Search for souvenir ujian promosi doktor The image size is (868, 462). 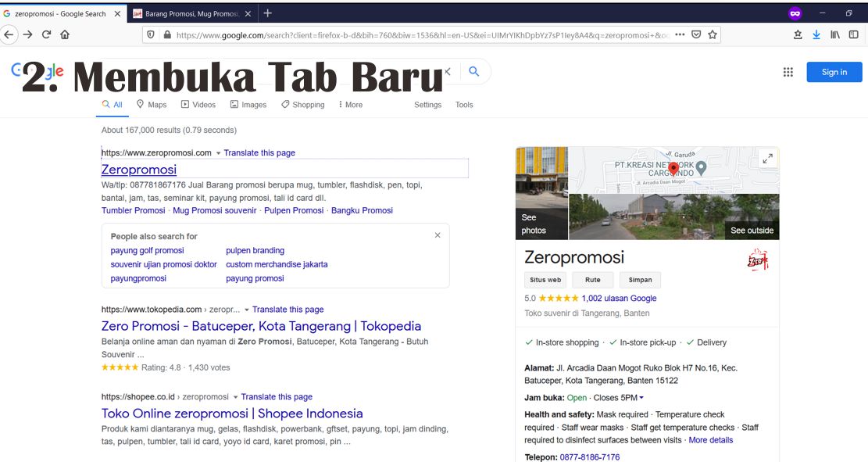[x=164, y=264]
